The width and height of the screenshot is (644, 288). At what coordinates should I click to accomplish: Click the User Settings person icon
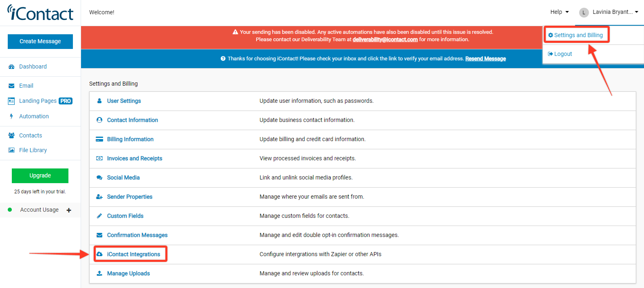tap(99, 101)
